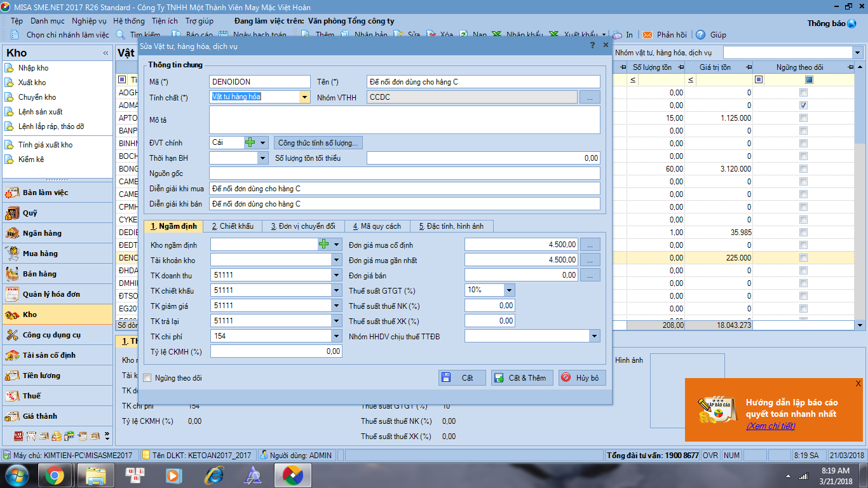Open Chuyển kho in Kho panel
Screen dimensions: 868x488
point(37,97)
